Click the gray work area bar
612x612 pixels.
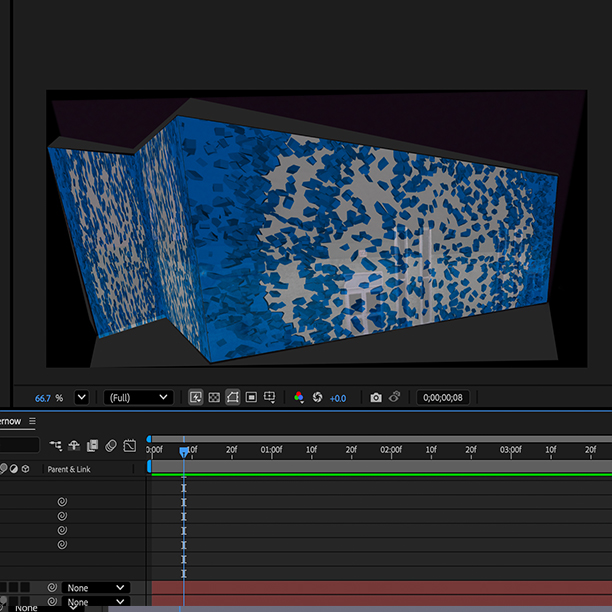[381, 466]
